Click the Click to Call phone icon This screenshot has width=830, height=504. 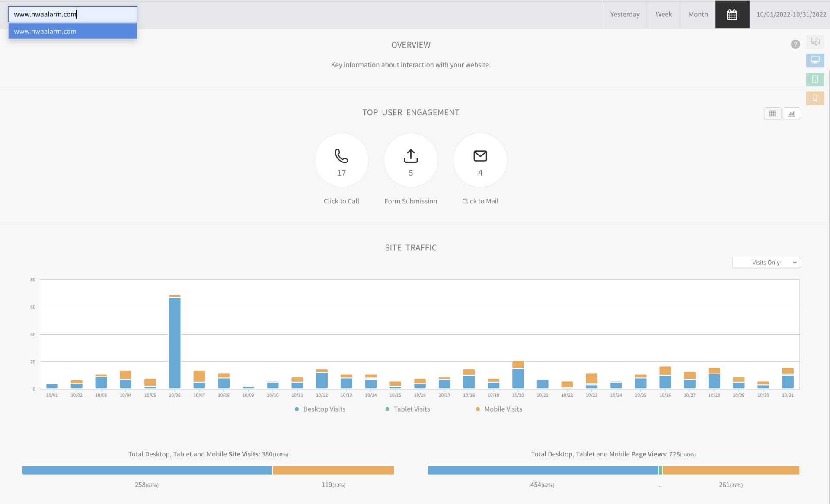pos(341,156)
